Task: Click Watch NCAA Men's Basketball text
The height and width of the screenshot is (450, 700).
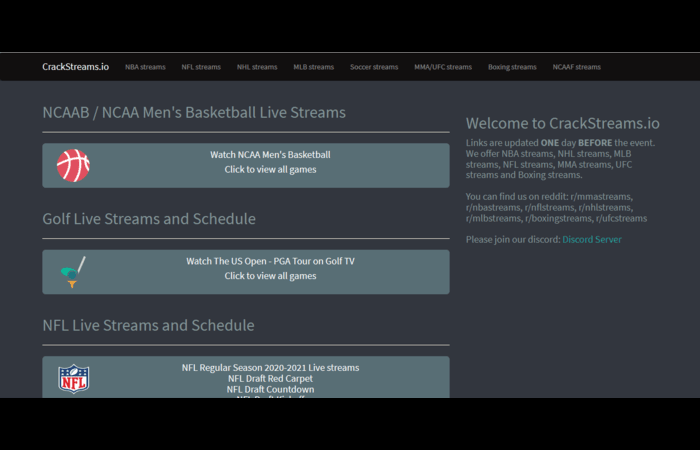Action: (271, 155)
